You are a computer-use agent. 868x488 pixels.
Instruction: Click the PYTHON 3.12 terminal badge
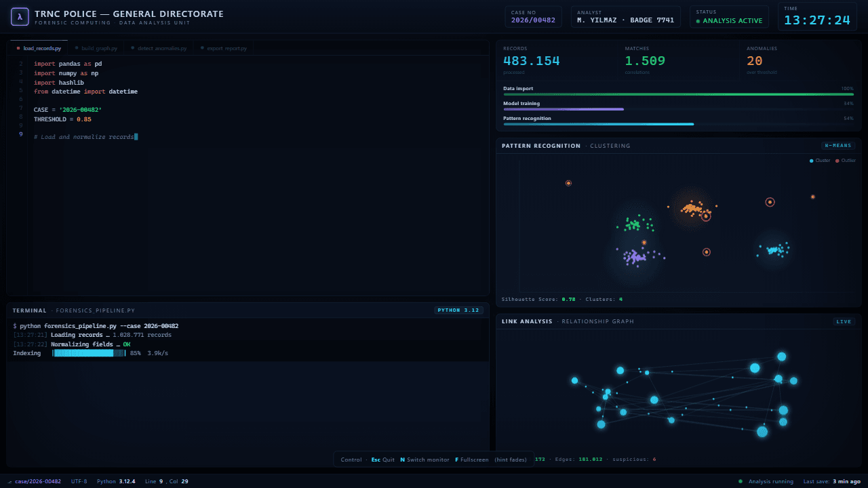(459, 310)
